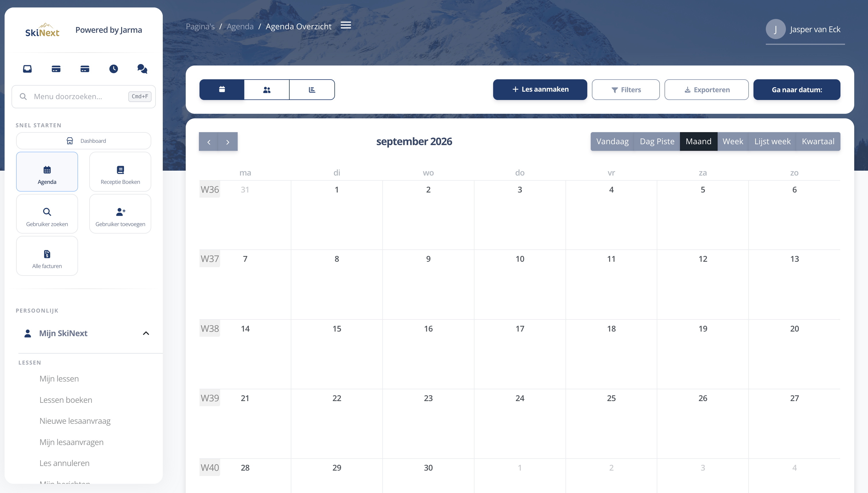Click Agenda breadcrumb link

pyautogui.click(x=240, y=26)
